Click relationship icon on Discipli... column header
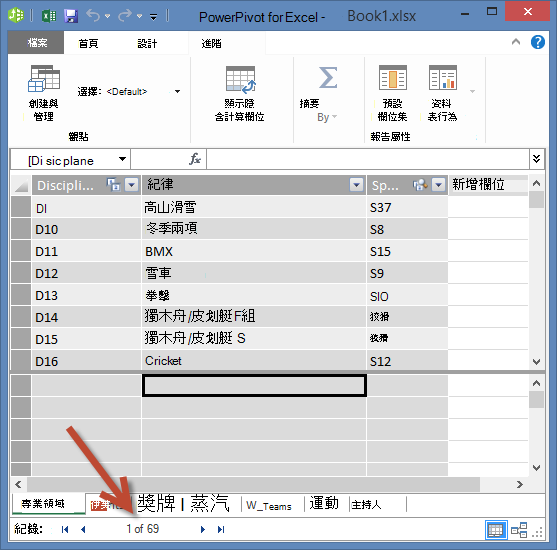Viewport: 557px width, 550px height. click(114, 185)
